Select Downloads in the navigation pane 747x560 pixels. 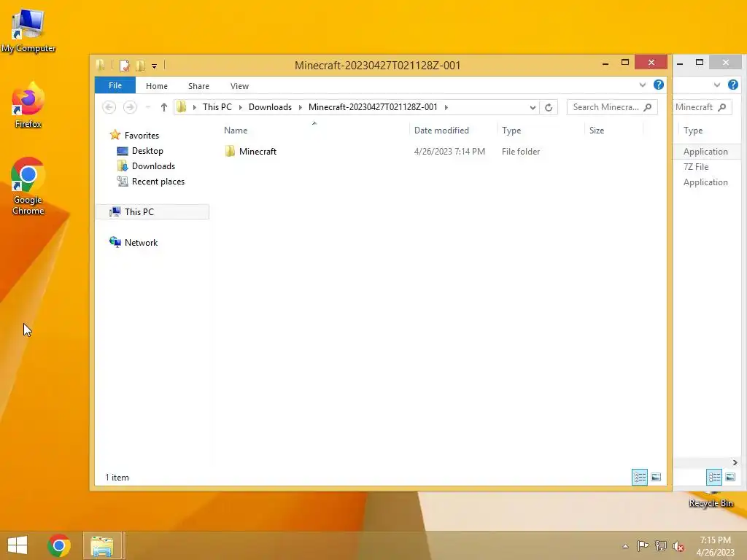click(x=153, y=166)
